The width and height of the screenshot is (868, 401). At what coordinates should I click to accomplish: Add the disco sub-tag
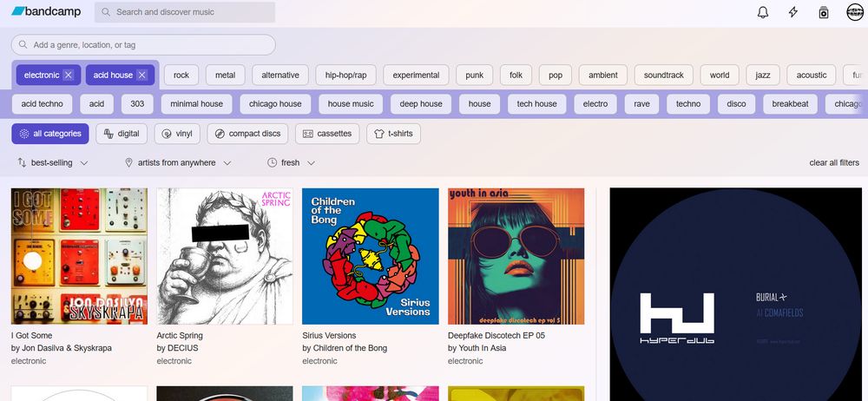[x=736, y=103]
